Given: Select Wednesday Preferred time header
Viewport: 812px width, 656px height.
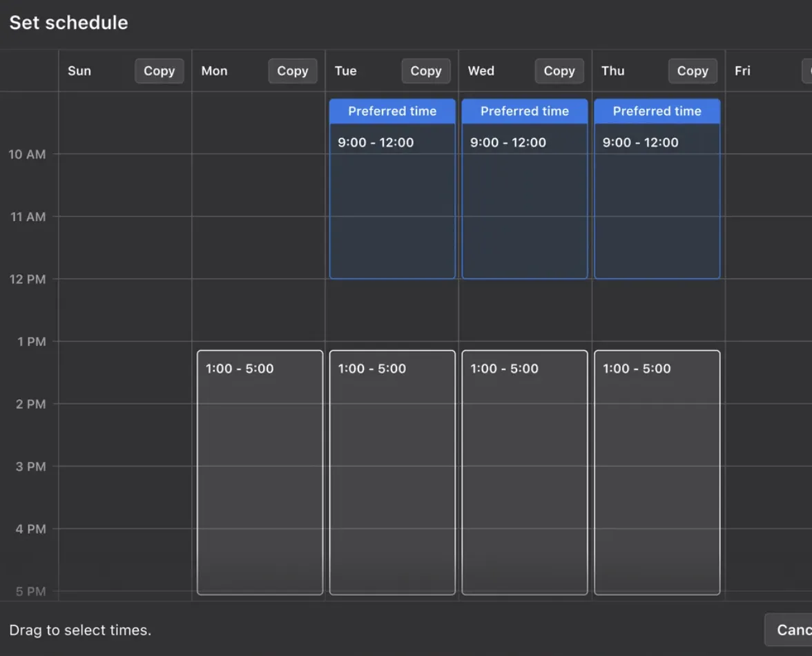Looking at the screenshot, I should [x=525, y=110].
